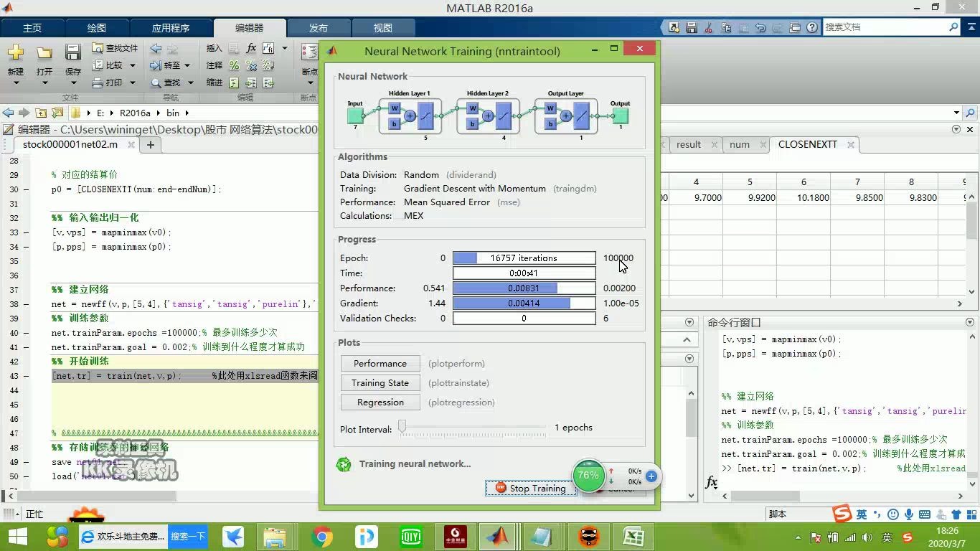Click the Print (打印) tool

click(x=108, y=83)
